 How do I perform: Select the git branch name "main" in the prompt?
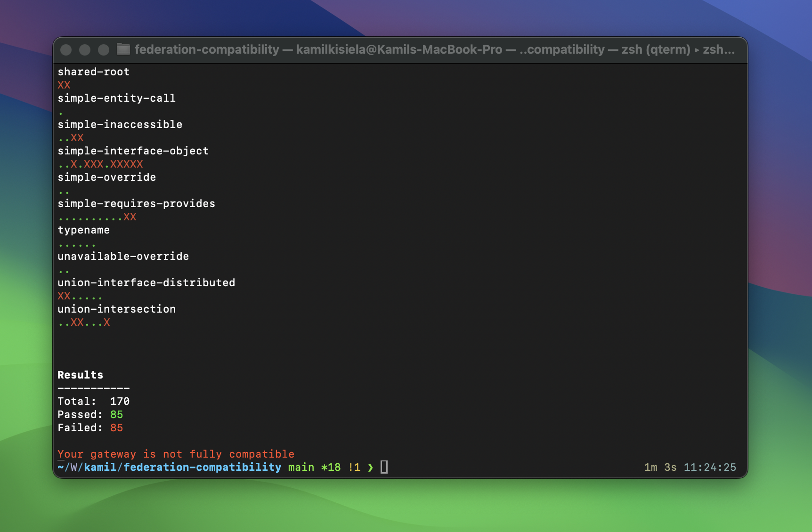301,467
